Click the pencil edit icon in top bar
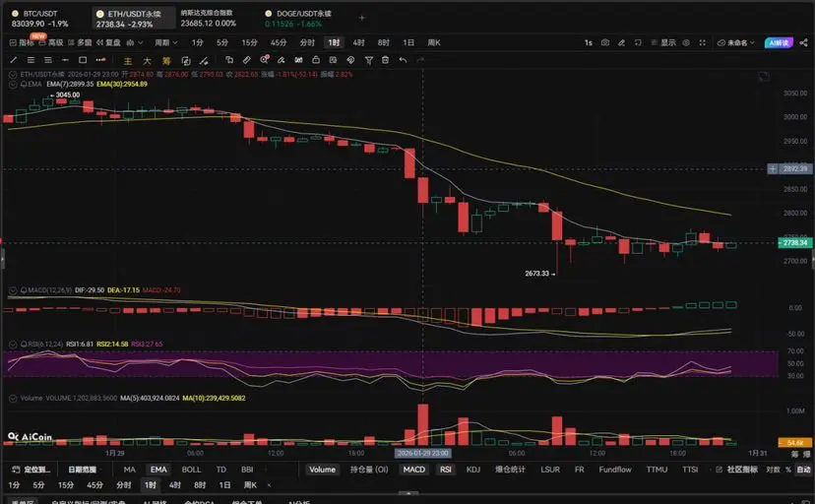815x504 pixels. 621,42
